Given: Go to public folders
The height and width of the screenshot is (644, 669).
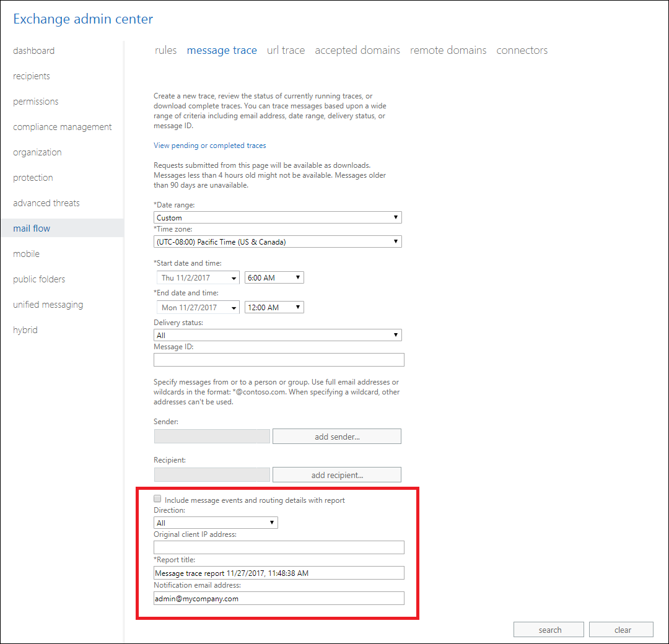Looking at the screenshot, I should pyautogui.click(x=39, y=279).
